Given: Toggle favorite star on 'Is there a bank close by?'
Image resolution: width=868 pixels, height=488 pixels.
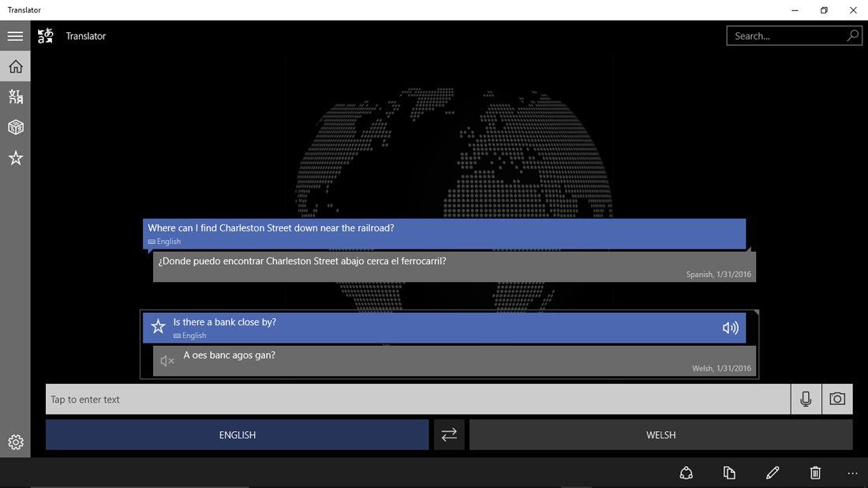Looking at the screenshot, I should pyautogui.click(x=158, y=325).
